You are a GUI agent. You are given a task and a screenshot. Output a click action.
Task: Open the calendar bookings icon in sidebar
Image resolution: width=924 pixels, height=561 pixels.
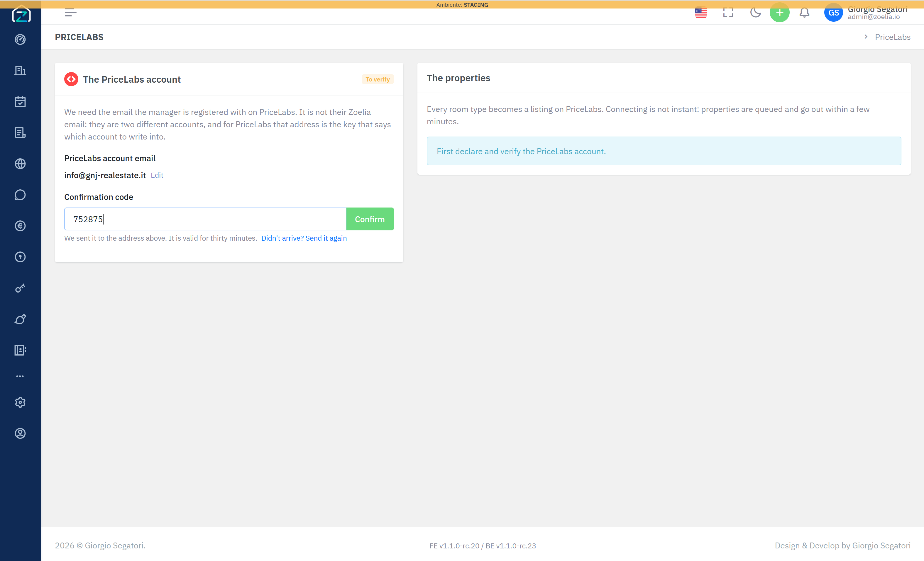20,101
